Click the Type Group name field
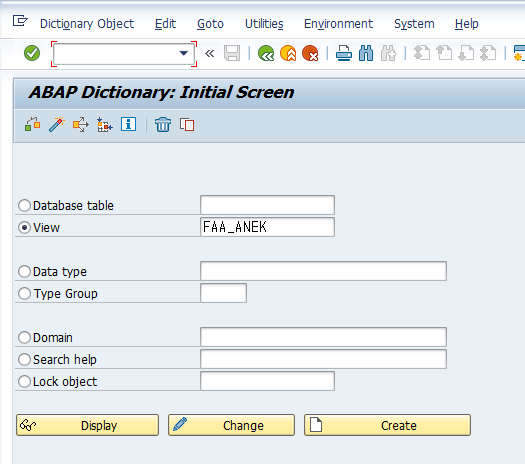This screenshot has height=464, width=525. (223, 293)
